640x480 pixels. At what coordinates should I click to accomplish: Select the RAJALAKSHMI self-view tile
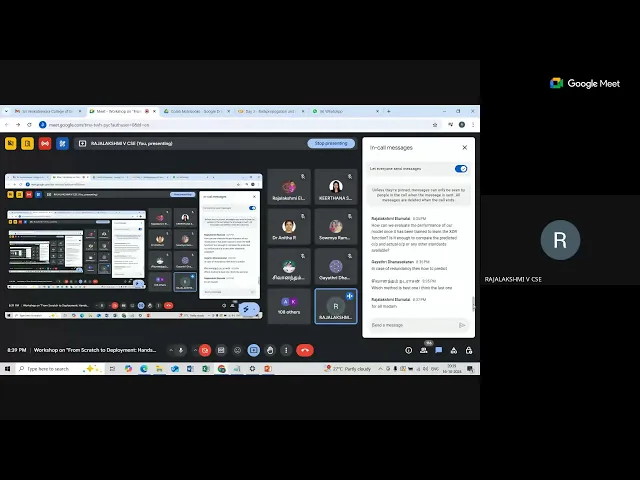336,306
